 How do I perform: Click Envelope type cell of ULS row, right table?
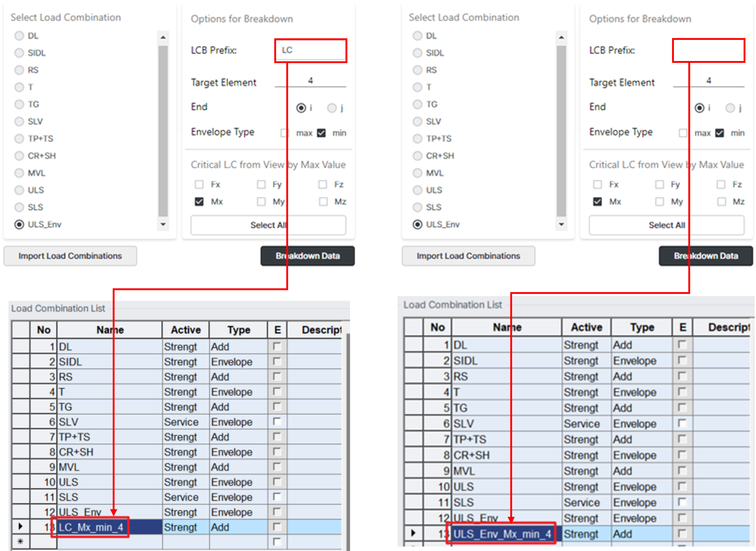coord(642,487)
